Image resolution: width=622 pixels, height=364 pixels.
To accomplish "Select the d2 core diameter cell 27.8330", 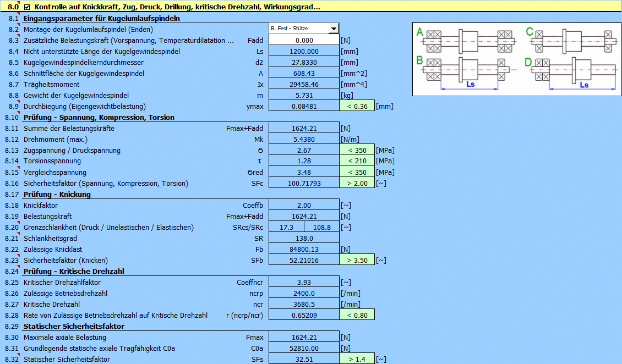I will click(304, 62).
